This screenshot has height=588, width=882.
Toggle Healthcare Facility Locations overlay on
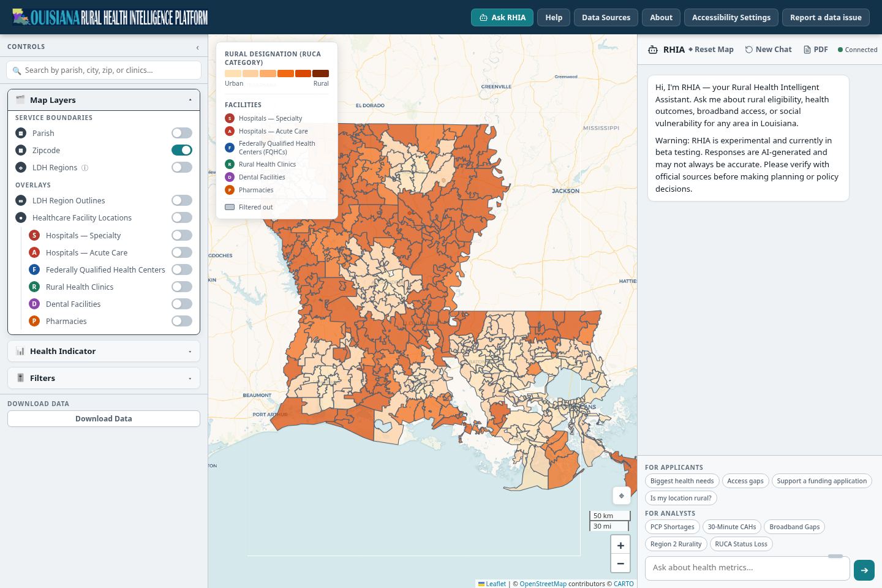[182, 217]
